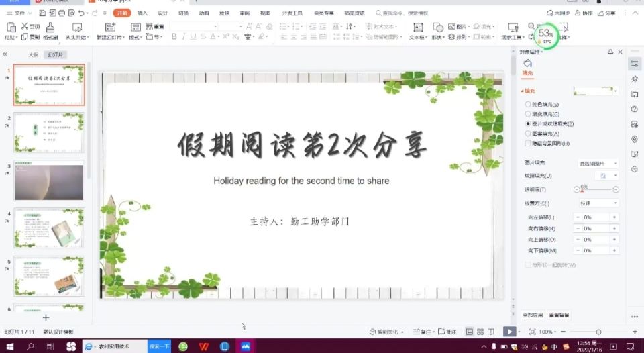Open the picture fill (图片填充) dropdown
The width and height of the screenshot is (644, 353).
pos(598,163)
